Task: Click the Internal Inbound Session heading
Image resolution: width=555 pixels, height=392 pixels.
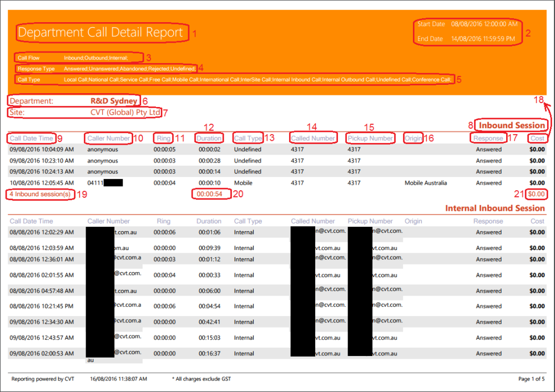Action: 495,208
